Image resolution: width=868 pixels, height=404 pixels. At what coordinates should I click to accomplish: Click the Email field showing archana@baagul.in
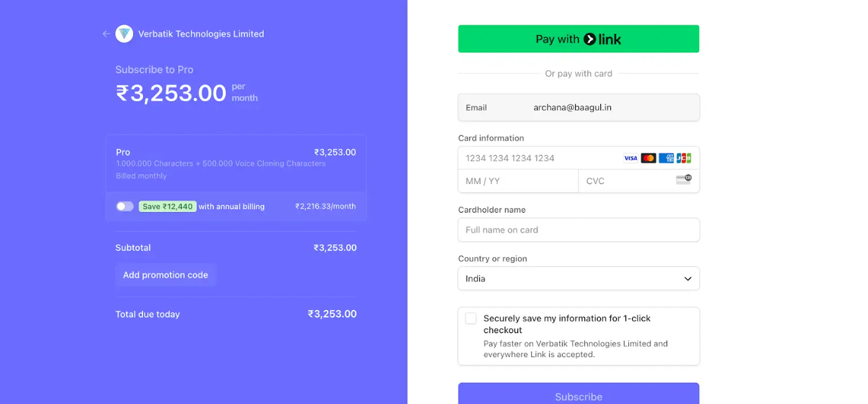click(x=578, y=107)
